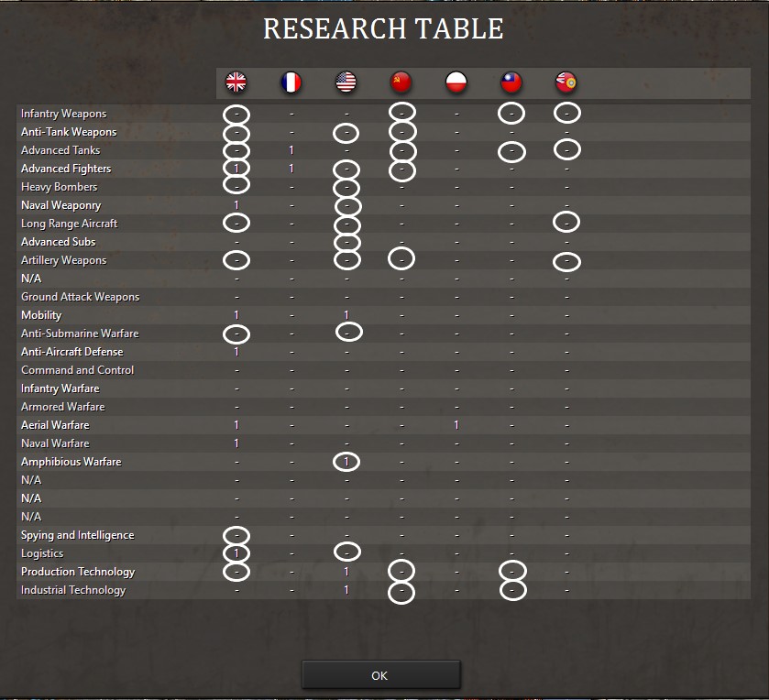This screenshot has width=769, height=700.
Task: Select the Armored Warfare row label
Action: point(62,407)
